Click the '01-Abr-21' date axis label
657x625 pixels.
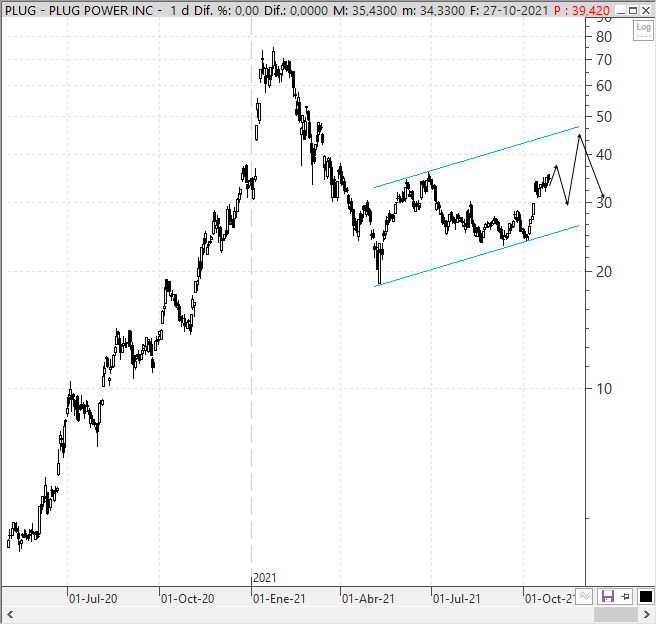pyautogui.click(x=368, y=599)
